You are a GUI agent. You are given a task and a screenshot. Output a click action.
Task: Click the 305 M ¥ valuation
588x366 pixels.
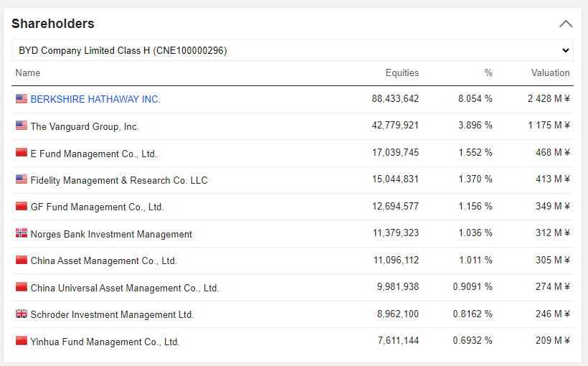(x=553, y=260)
